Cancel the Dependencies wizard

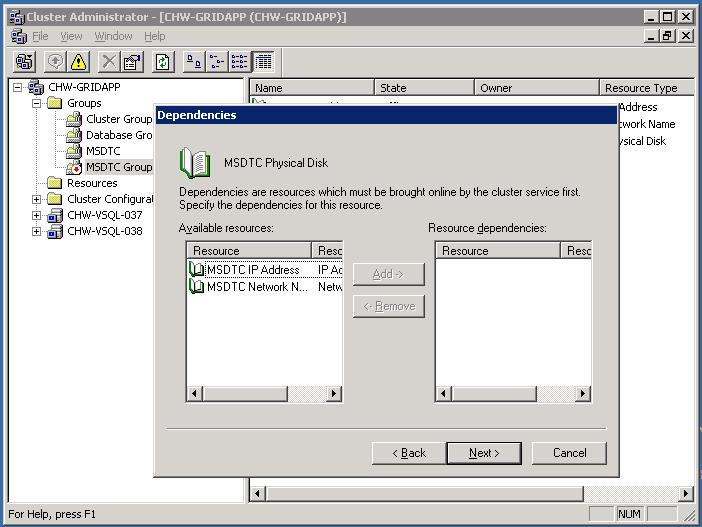(x=569, y=453)
